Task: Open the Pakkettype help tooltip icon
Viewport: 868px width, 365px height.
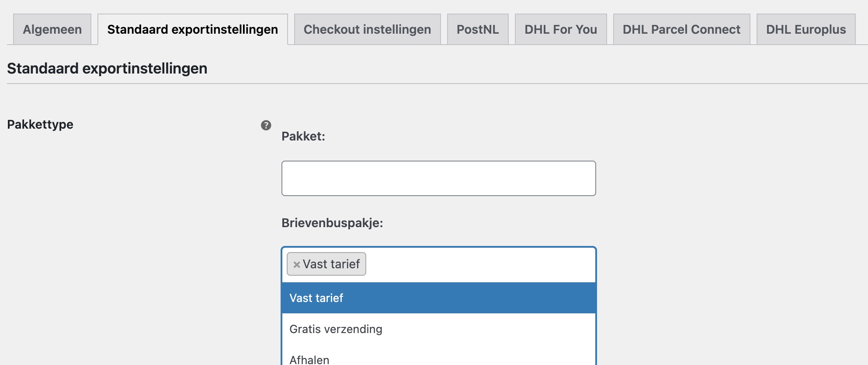Action: click(x=266, y=126)
